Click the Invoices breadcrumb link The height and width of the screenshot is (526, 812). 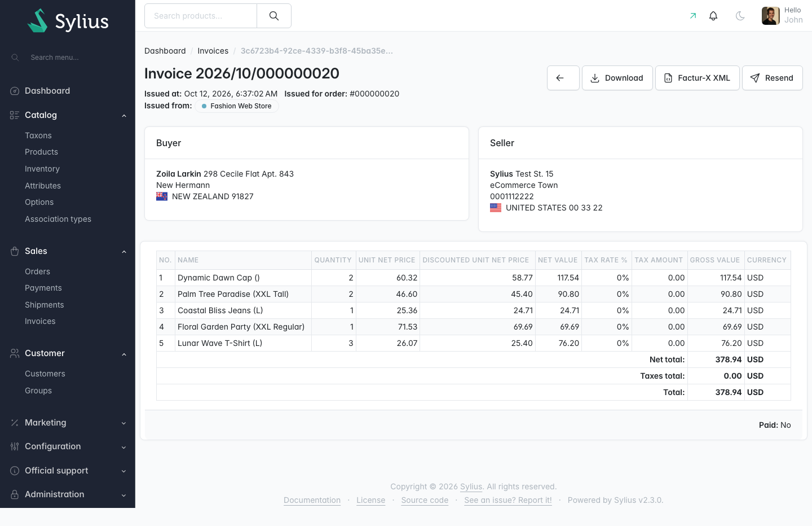click(x=213, y=51)
